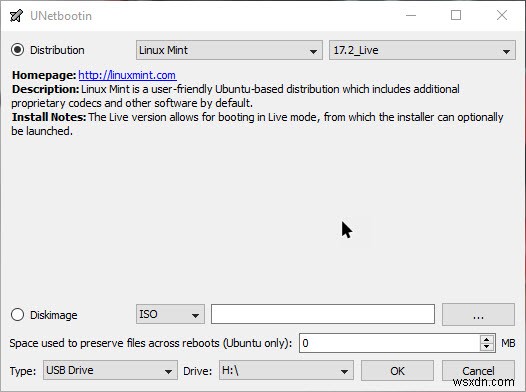Screen dimensions: 526x392
Task: Click the 'Type:' label text
Action: (x=23, y=371)
